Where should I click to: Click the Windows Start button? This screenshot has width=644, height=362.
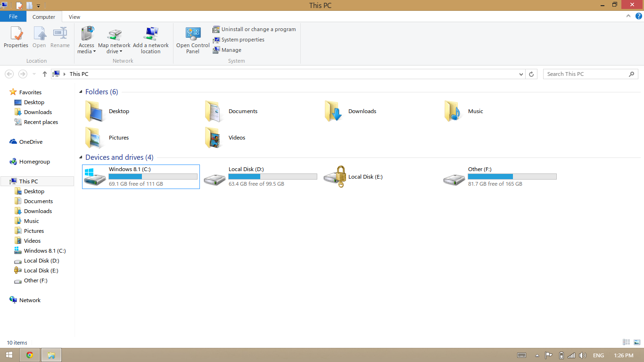tap(9, 355)
